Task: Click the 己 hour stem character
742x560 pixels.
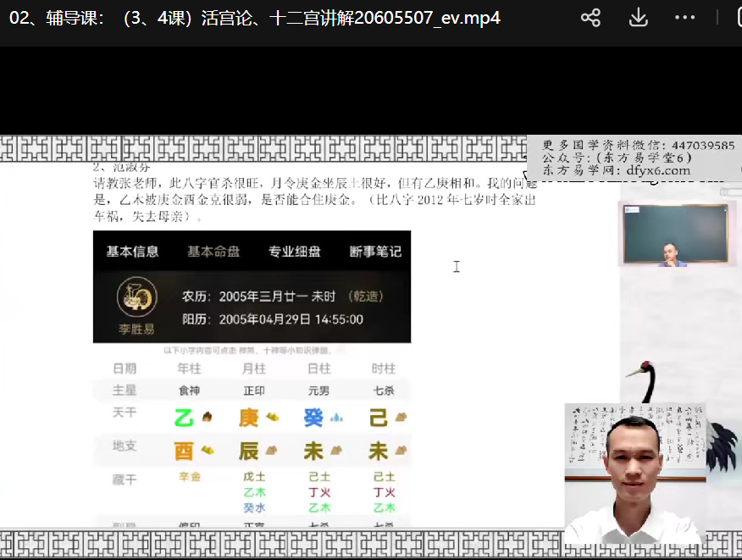Action: coord(378,418)
